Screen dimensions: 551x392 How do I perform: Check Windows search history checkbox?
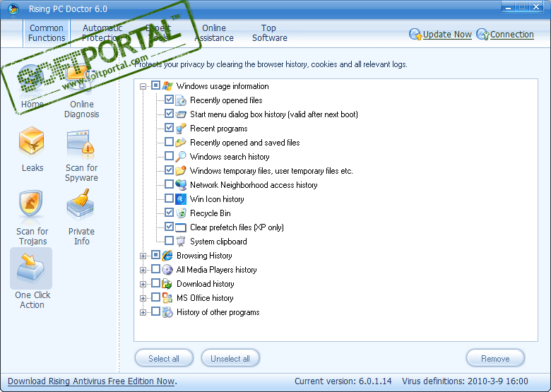click(169, 155)
